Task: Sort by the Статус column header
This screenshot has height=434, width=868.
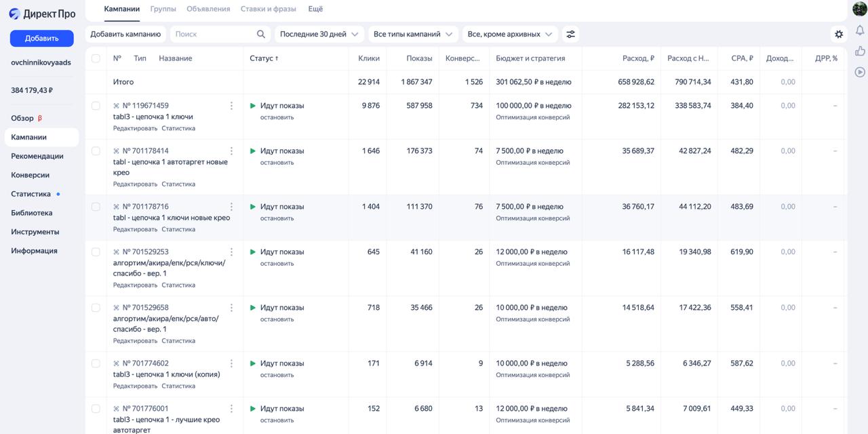Action: (264, 58)
